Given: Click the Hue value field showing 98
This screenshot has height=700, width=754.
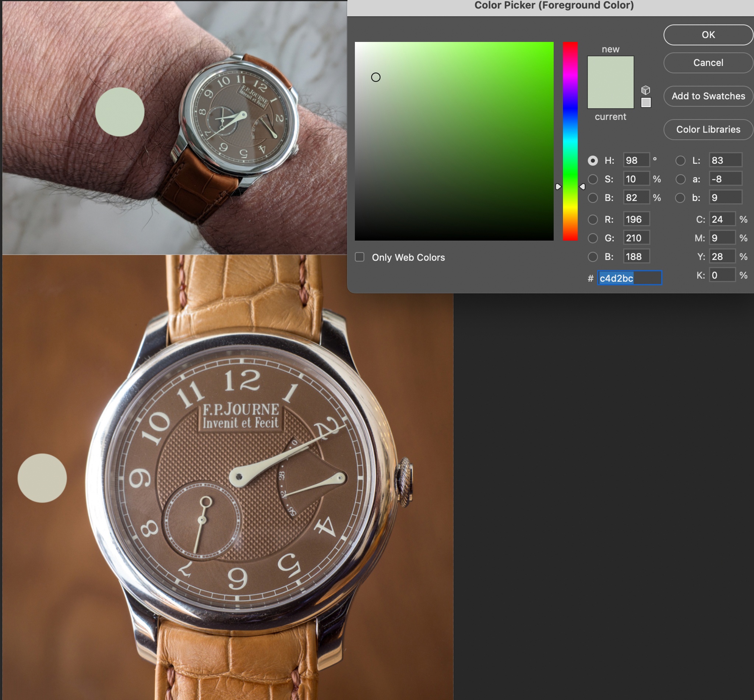Looking at the screenshot, I should 636,160.
